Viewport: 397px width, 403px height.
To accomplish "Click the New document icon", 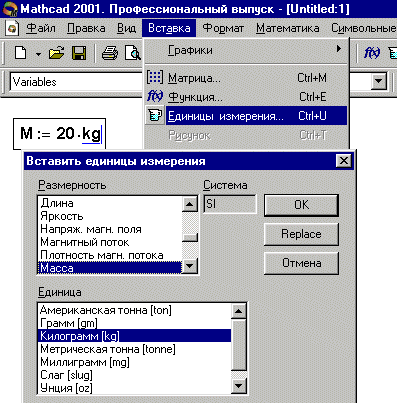I will (21, 53).
